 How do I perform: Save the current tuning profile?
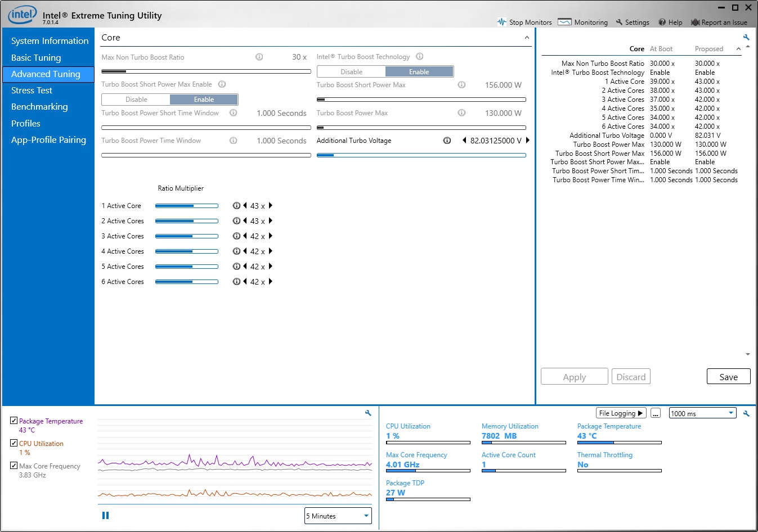[728, 377]
